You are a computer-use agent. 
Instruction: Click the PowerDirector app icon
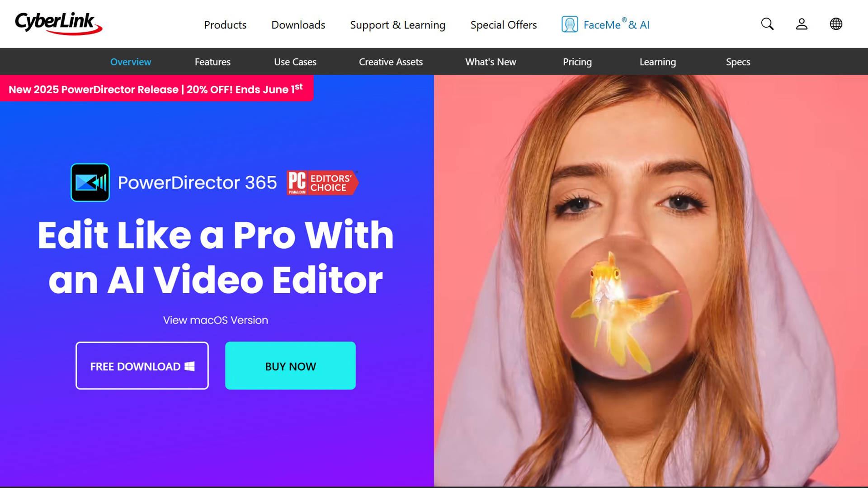[90, 183]
